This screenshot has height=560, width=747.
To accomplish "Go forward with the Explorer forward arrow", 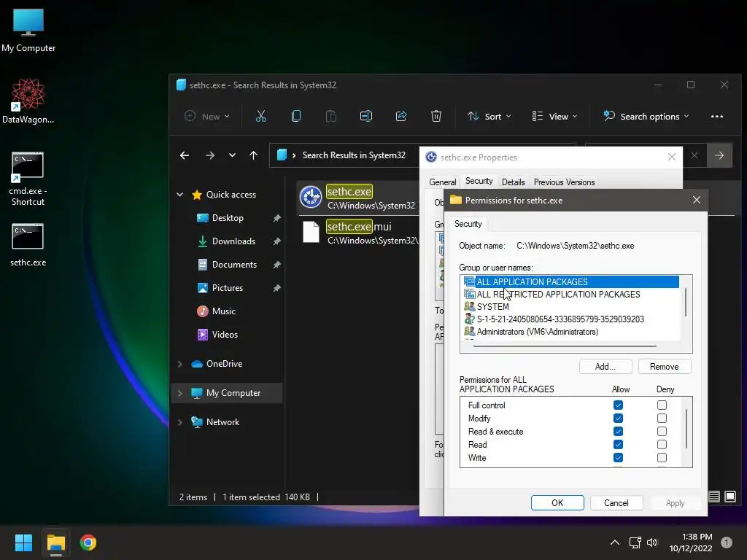I will pyautogui.click(x=209, y=155).
